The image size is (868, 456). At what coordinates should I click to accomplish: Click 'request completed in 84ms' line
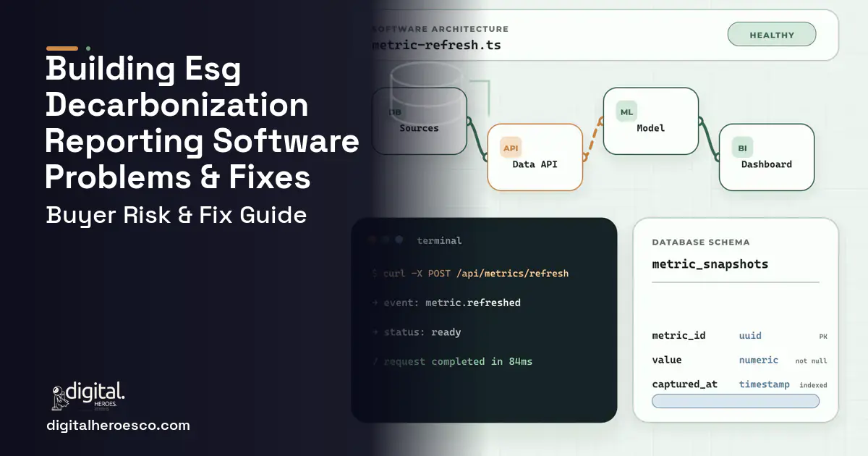click(452, 361)
